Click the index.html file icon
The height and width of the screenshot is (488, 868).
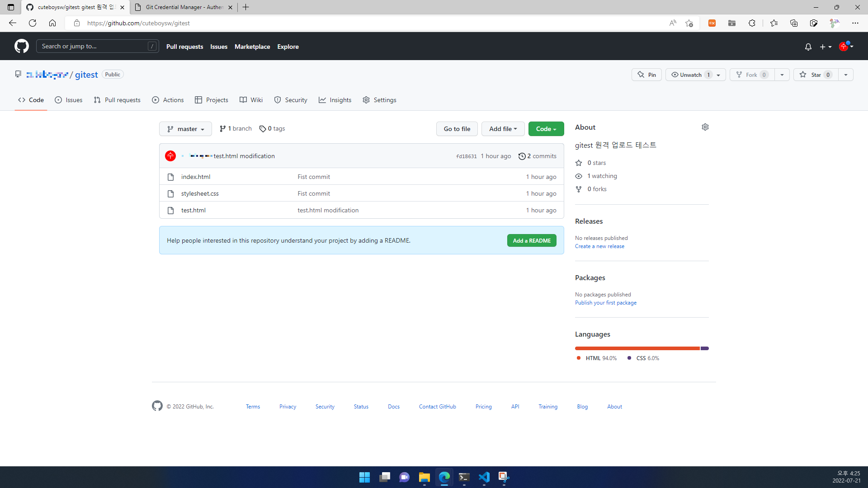click(x=170, y=177)
